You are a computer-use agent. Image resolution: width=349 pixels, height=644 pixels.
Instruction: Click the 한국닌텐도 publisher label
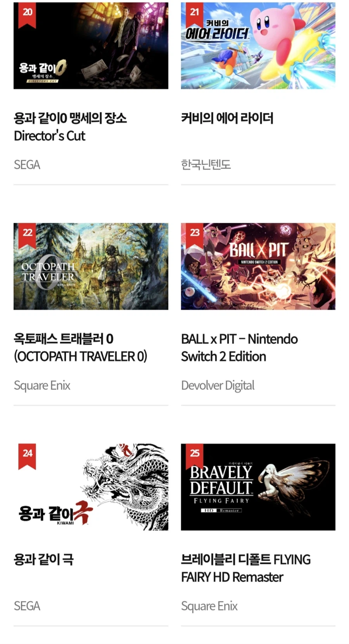pyautogui.click(x=206, y=165)
